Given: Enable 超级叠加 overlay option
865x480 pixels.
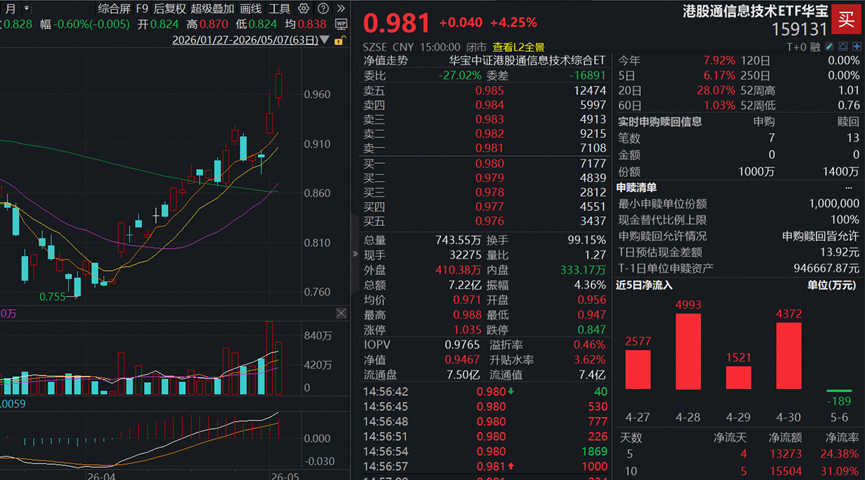Looking at the screenshot, I should coord(212,8).
